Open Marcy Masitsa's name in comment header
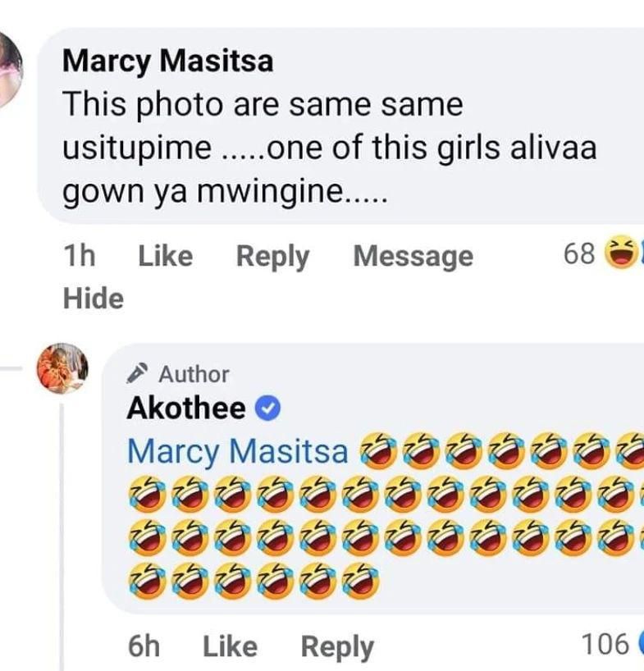The height and width of the screenshot is (671, 644). 167,61
